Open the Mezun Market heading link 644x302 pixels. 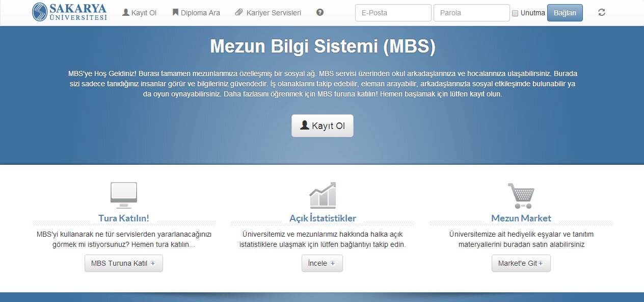tap(521, 218)
